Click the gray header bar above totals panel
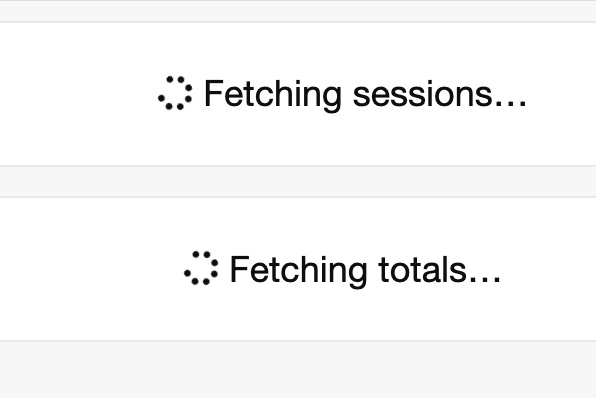This screenshot has height=398, width=596. click(298, 181)
